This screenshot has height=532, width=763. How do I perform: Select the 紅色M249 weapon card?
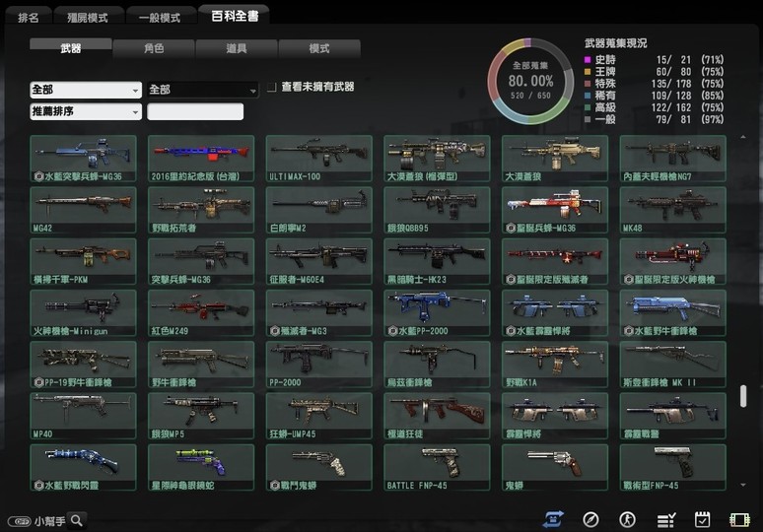[201, 313]
